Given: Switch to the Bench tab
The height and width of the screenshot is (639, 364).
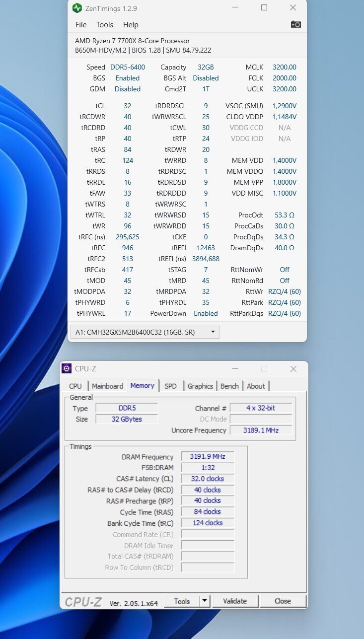Looking at the screenshot, I should pyautogui.click(x=229, y=386).
